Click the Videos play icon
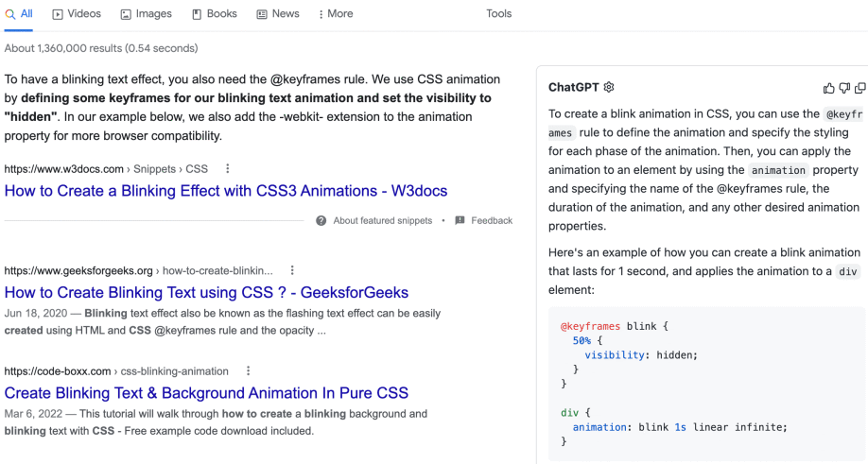The width and height of the screenshot is (868, 464). 58,14
